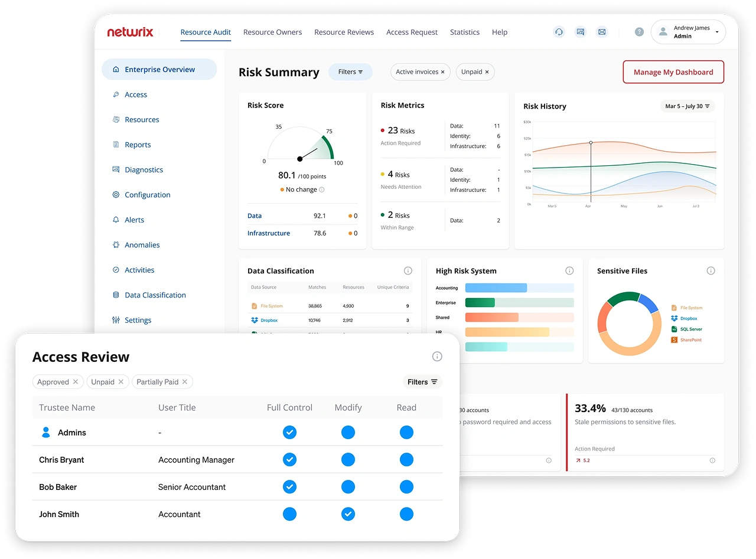The image size is (756, 559).
Task: Click the Dropbox icon in Data Classification table
Action: tap(255, 320)
